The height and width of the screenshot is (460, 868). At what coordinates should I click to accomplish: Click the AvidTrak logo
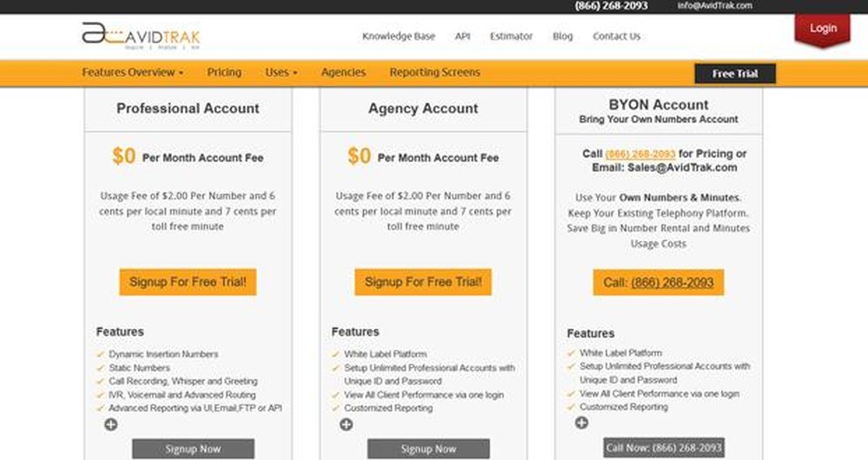coord(141,35)
